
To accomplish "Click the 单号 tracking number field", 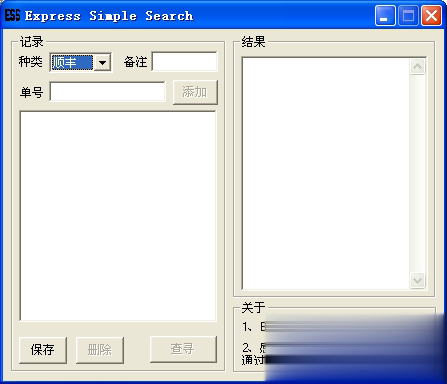I will click(107, 91).
